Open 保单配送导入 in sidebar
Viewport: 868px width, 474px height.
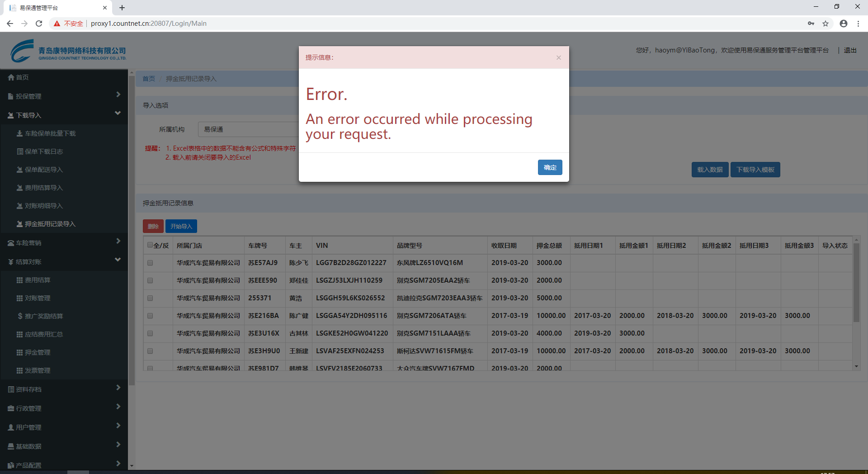pyautogui.click(x=43, y=170)
